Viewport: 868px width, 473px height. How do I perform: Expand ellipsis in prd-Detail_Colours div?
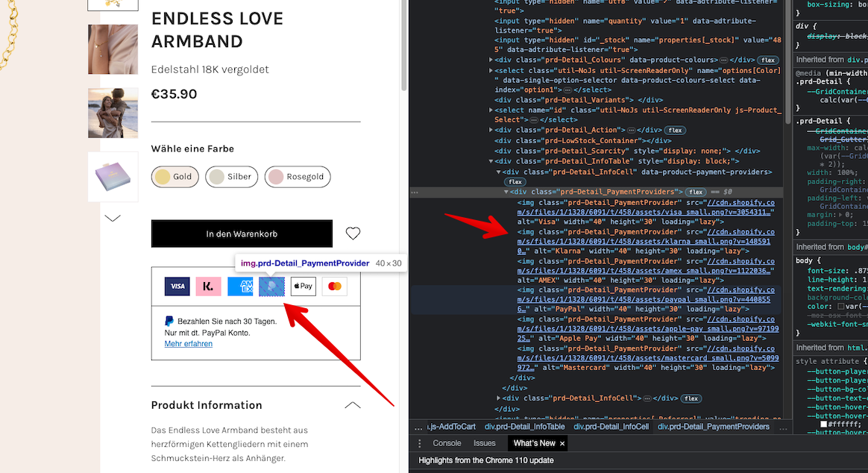[723, 60]
